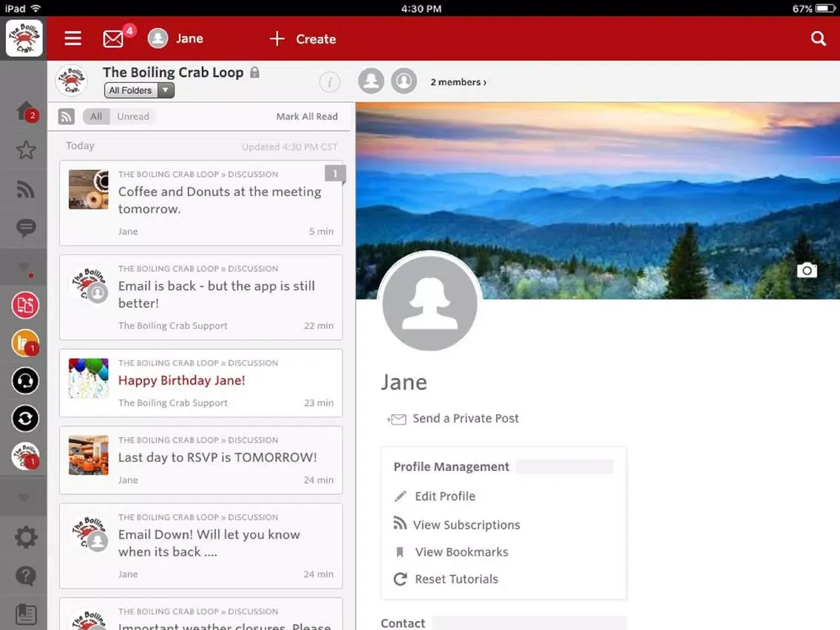Tap the second member avatar in header
Viewport: 840px width, 630px height.
click(x=404, y=81)
